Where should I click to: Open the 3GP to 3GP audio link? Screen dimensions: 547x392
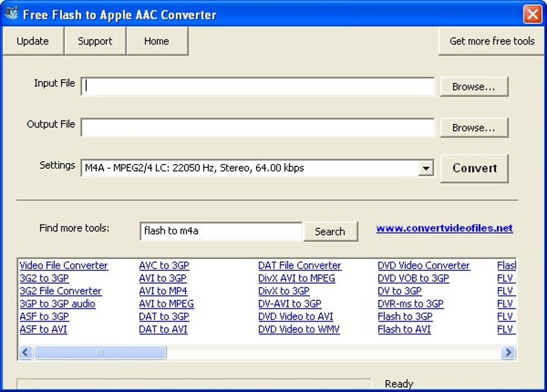(57, 304)
